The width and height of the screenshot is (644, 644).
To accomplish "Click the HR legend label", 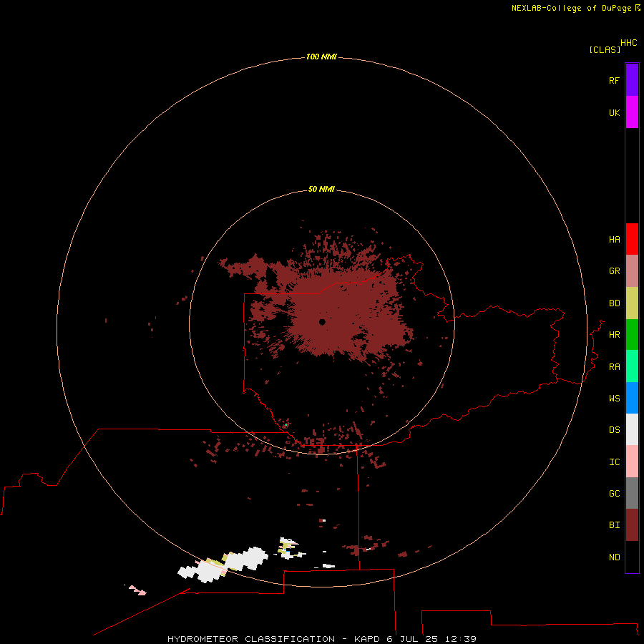I will [x=614, y=335].
